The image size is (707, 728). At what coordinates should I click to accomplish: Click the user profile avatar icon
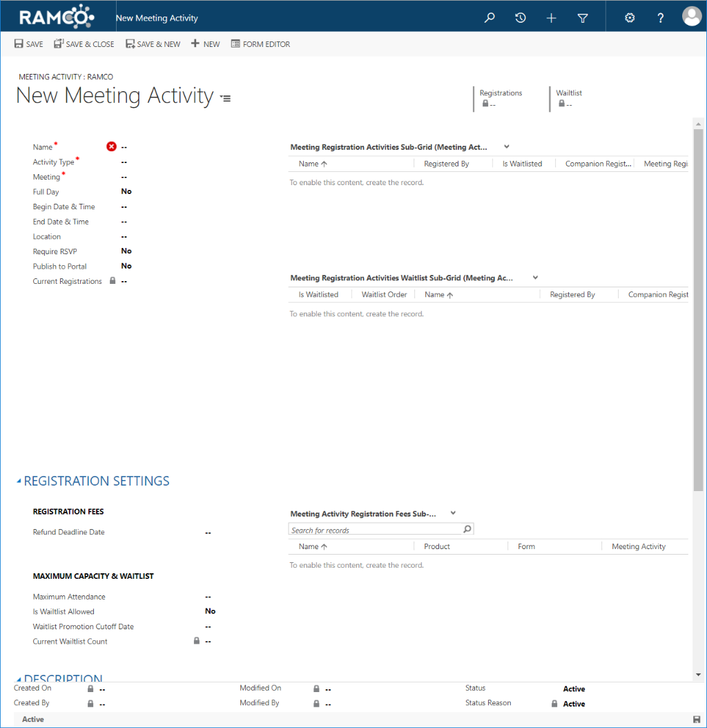tap(691, 16)
